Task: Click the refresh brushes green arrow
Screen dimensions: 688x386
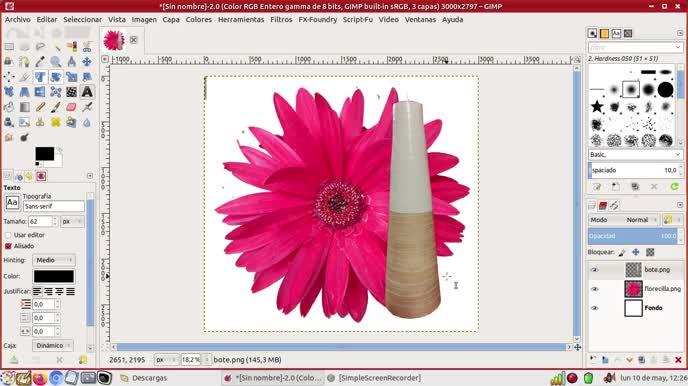Action: click(x=674, y=187)
